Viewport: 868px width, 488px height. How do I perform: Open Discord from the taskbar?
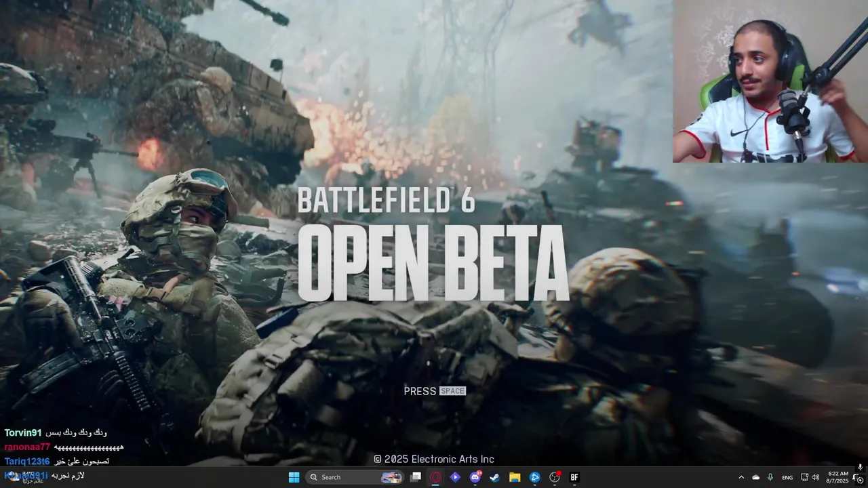[475, 477]
